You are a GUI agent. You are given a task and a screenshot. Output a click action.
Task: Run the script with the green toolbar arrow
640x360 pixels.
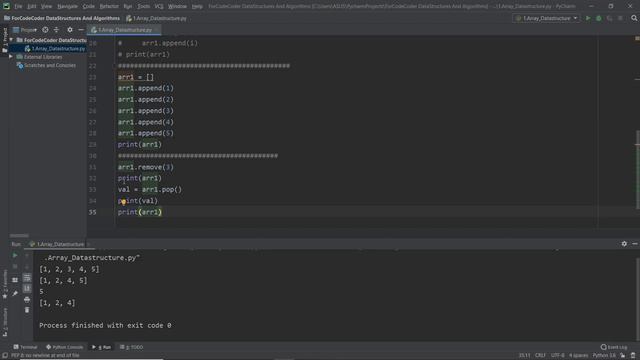coord(588,18)
